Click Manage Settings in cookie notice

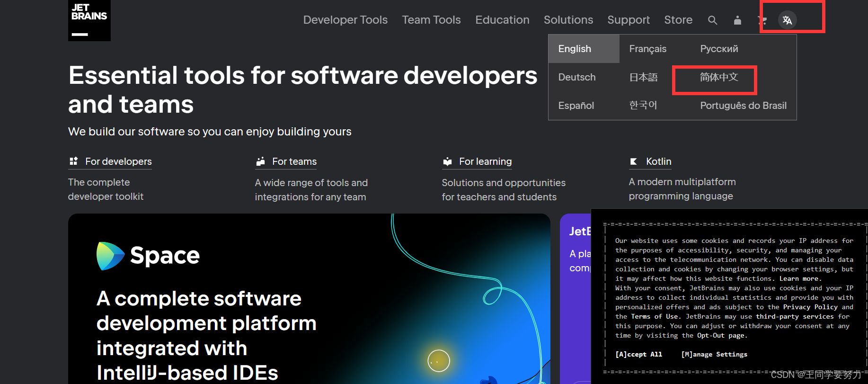pyautogui.click(x=714, y=354)
